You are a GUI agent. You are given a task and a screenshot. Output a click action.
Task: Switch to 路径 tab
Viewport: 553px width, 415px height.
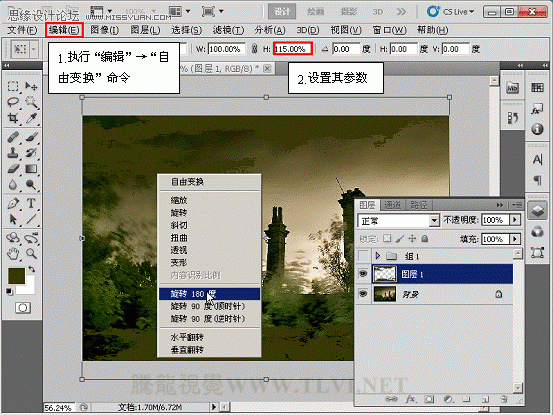(x=419, y=205)
